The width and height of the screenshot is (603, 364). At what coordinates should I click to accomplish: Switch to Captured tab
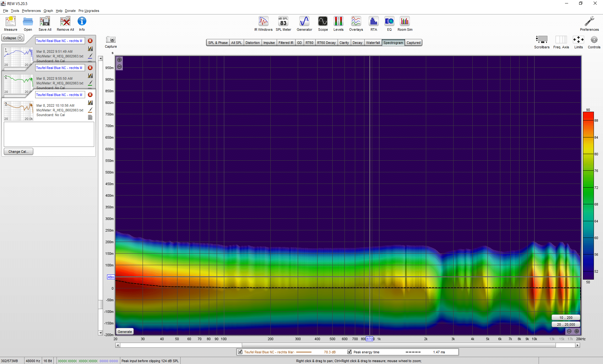[x=413, y=43]
